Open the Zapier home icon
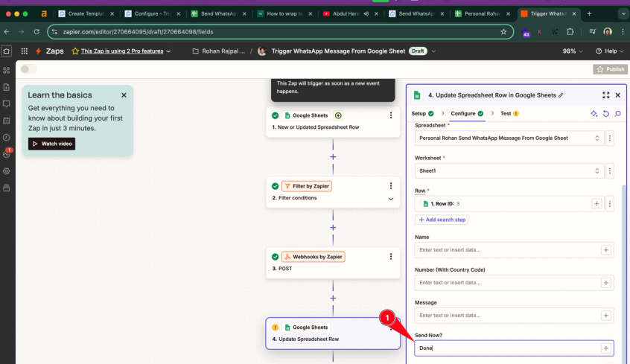 pyautogui.click(x=7, y=51)
